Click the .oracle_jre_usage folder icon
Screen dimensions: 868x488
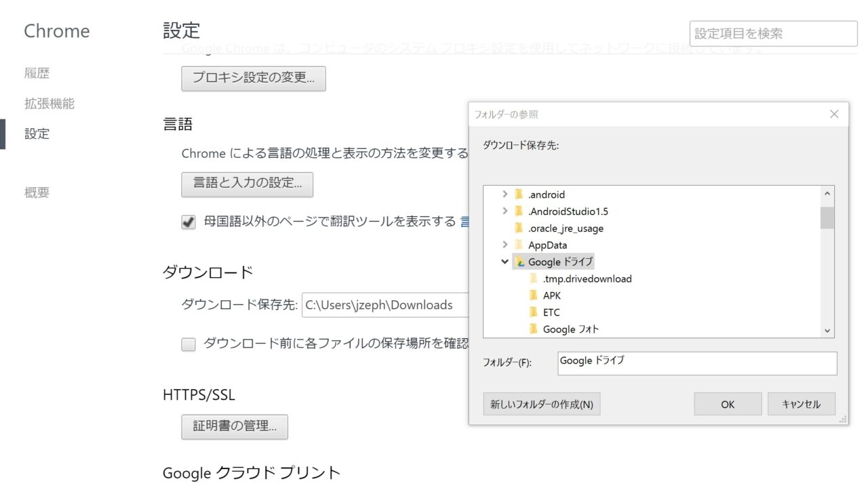pos(519,228)
